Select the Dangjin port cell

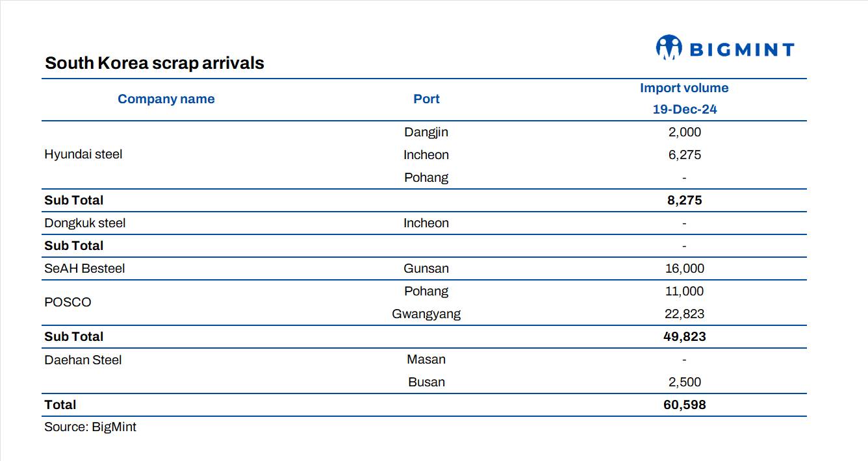[x=426, y=132]
